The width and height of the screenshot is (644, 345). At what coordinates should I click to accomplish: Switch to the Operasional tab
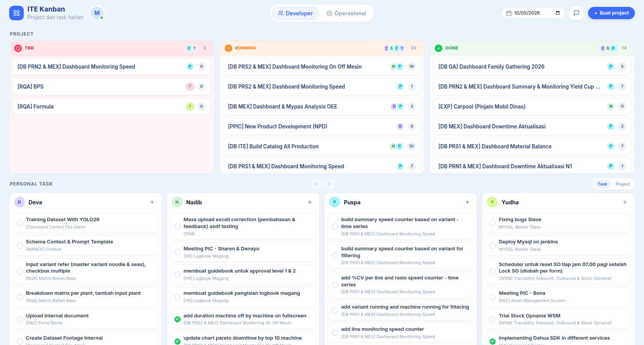click(346, 13)
